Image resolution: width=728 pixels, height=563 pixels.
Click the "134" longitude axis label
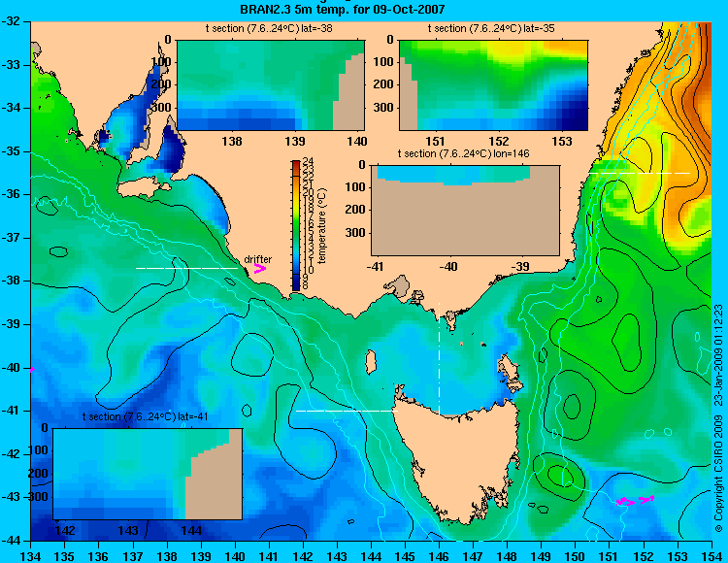[31, 556]
